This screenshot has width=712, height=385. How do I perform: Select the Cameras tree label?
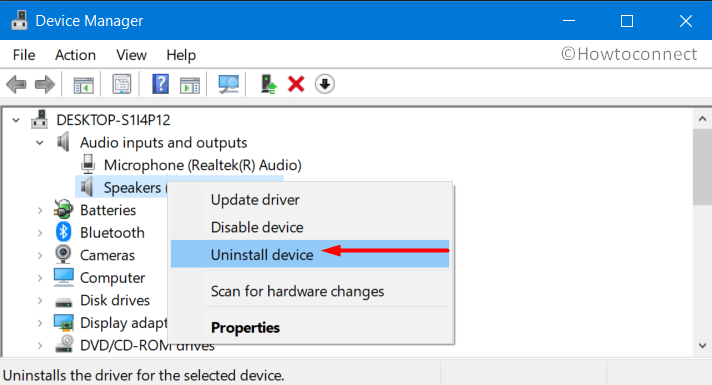coord(107,255)
